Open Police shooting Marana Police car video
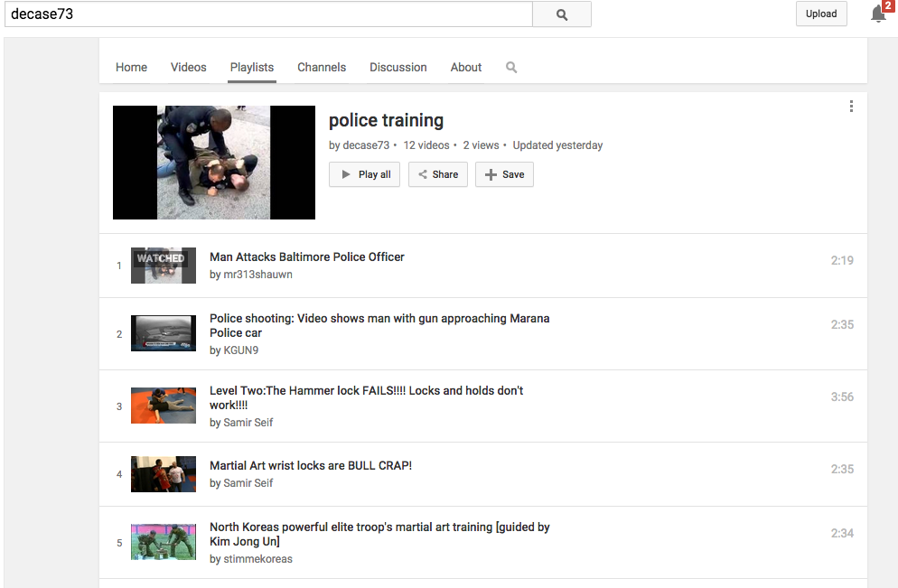This screenshot has width=898, height=588. click(x=379, y=326)
